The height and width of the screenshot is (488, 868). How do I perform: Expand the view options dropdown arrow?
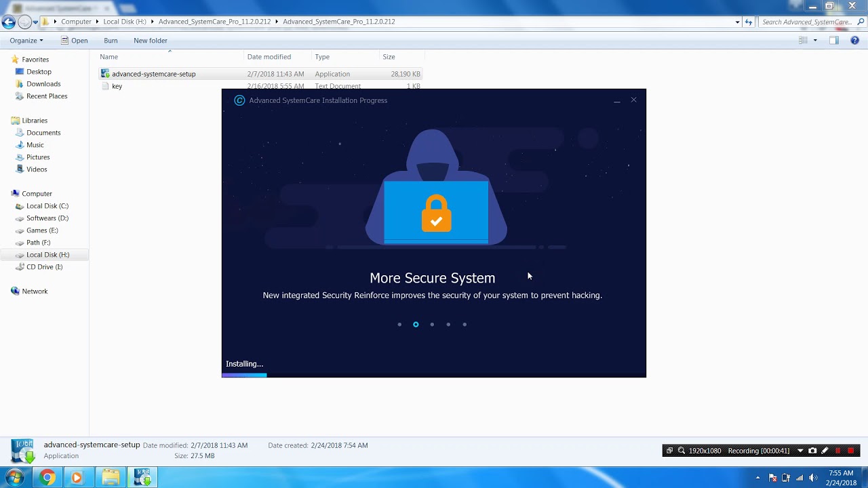pos(815,41)
